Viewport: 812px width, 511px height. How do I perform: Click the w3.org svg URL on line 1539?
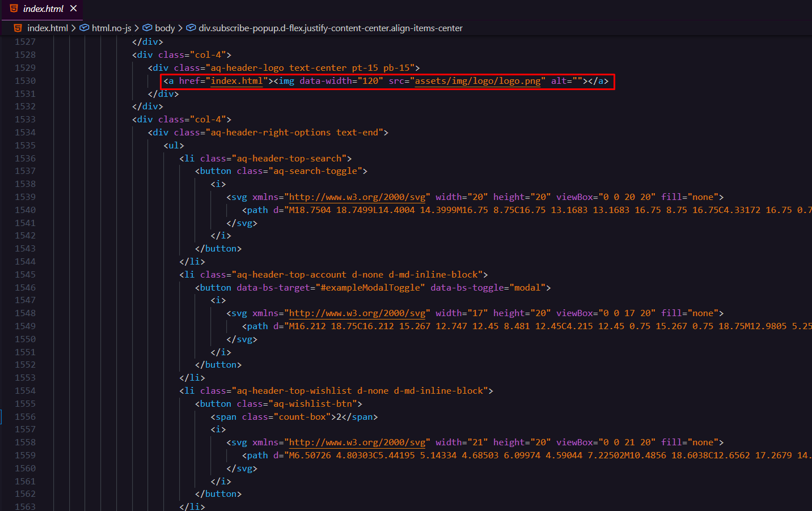coord(357,197)
